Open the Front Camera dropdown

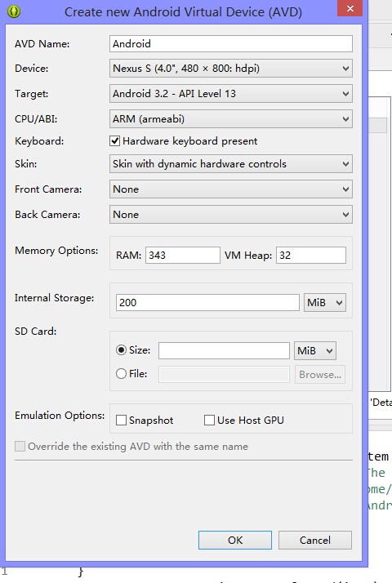pos(231,189)
